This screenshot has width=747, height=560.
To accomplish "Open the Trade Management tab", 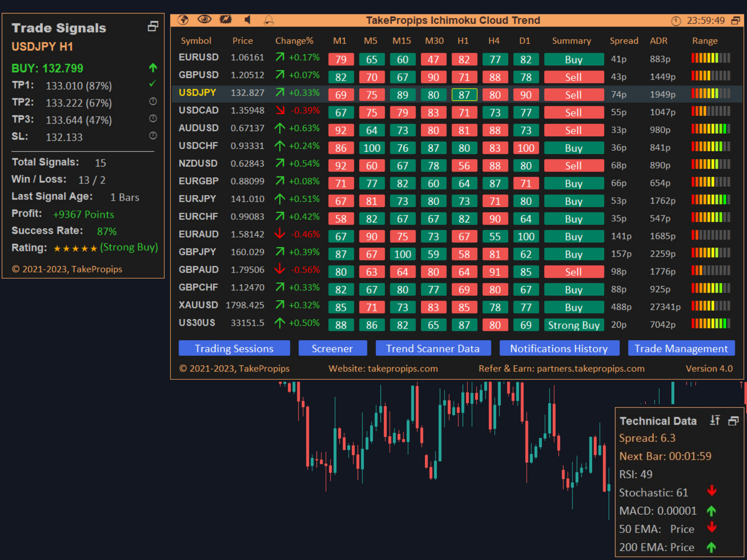I will tap(681, 348).
